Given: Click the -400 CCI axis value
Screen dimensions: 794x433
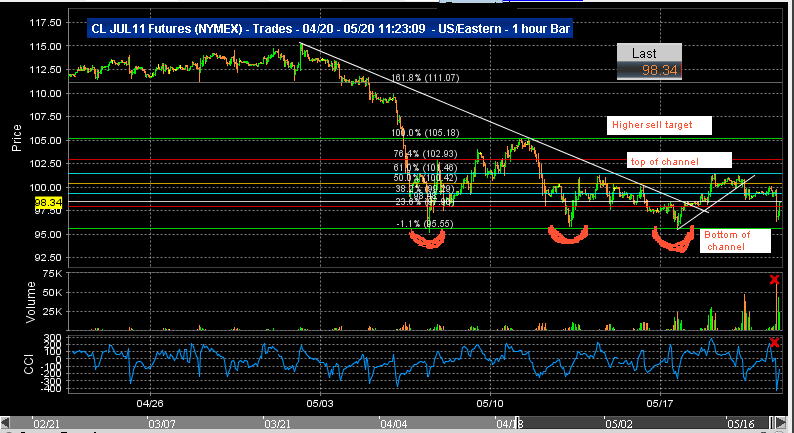Looking at the screenshot, I should [x=51, y=388].
